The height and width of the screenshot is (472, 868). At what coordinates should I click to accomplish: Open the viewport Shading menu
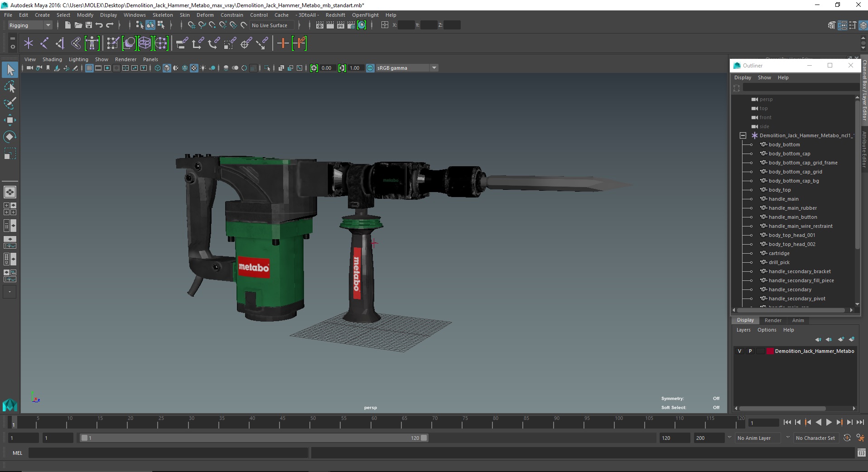pyautogui.click(x=52, y=59)
